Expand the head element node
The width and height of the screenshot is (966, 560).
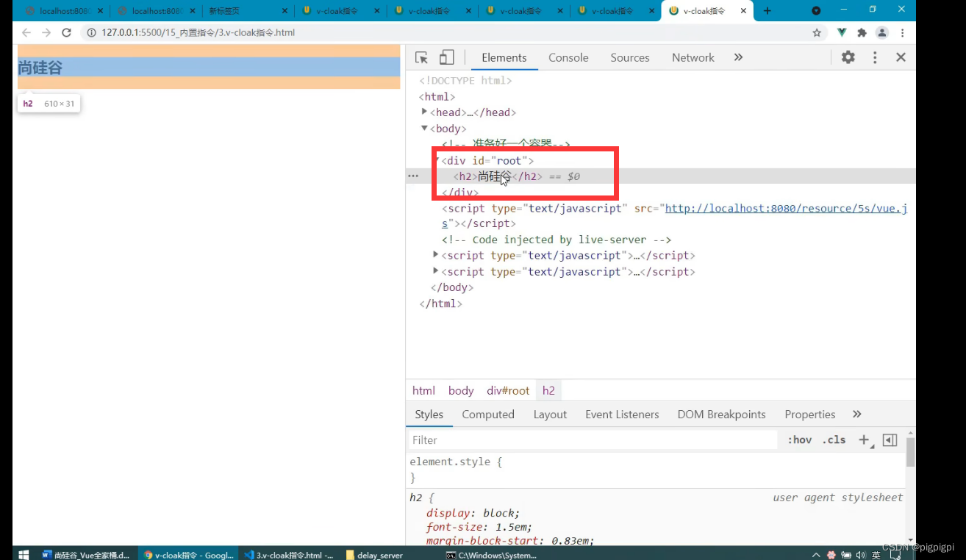424,112
